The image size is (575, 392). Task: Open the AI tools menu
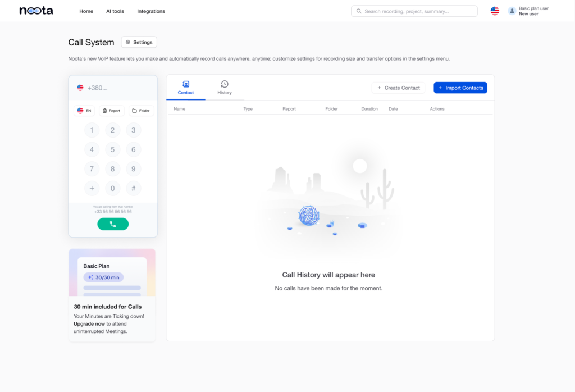coord(115,11)
